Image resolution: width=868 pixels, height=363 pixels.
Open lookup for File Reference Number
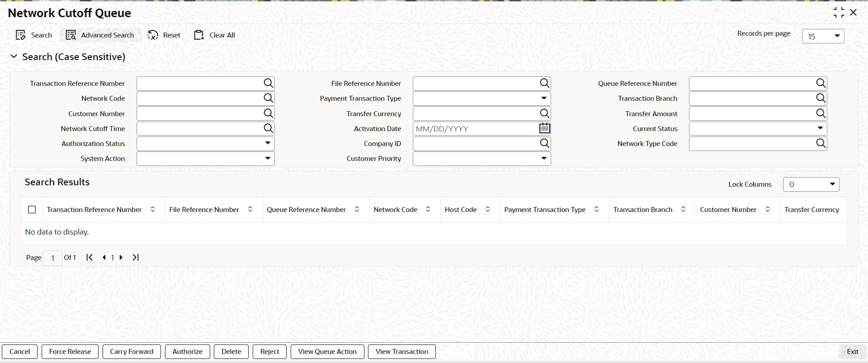click(x=544, y=83)
